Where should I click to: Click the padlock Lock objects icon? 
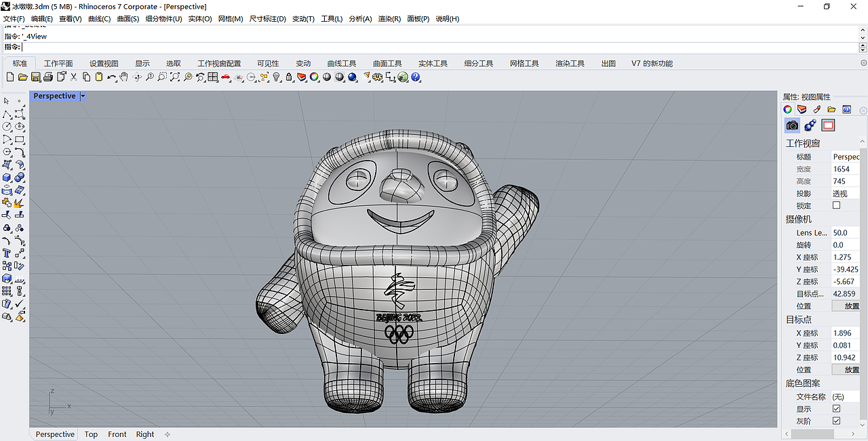[289, 77]
